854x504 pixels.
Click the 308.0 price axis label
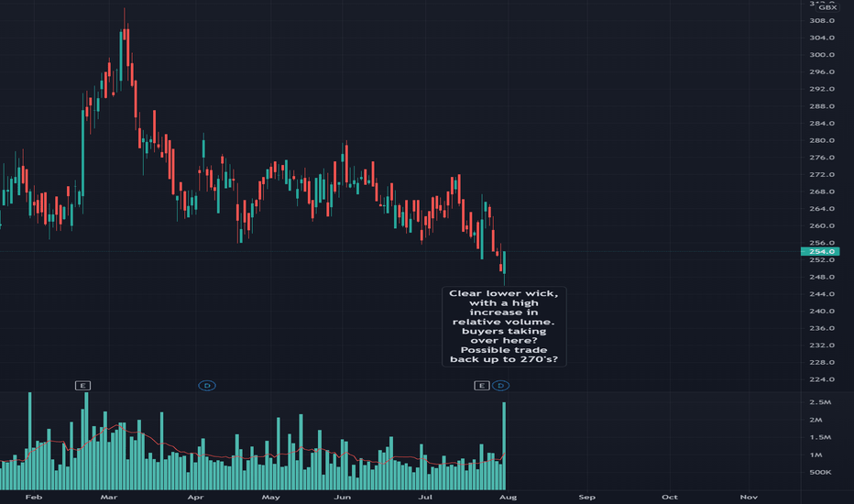tap(822, 21)
